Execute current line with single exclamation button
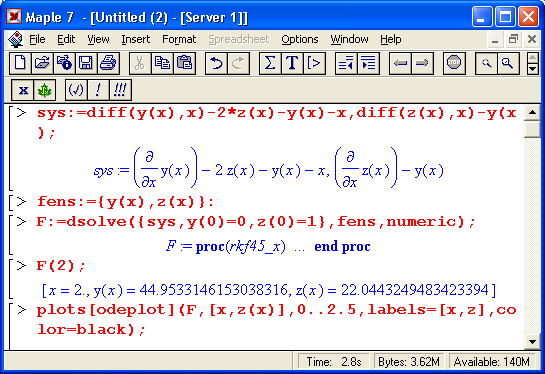 [x=98, y=90]
